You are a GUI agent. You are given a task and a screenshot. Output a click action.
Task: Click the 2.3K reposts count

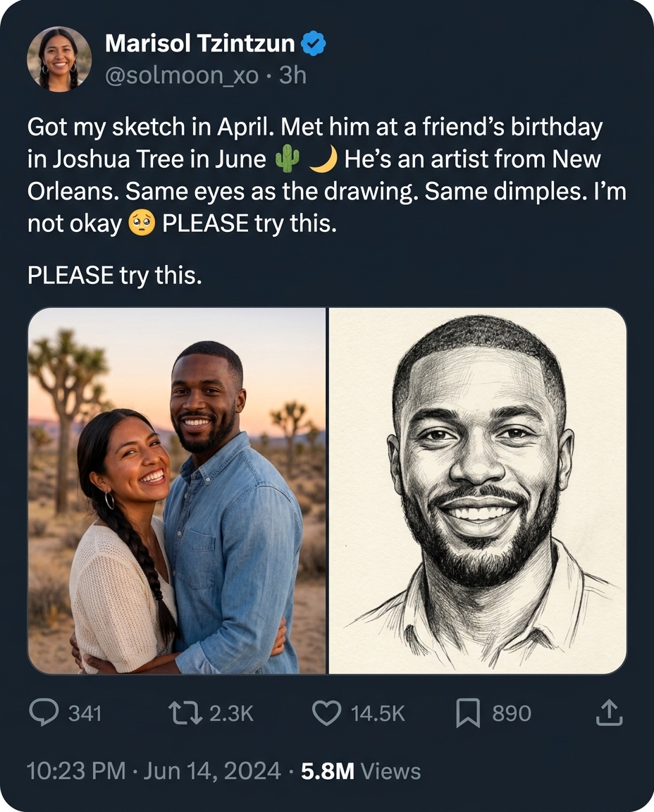click(x=231, y=713)
